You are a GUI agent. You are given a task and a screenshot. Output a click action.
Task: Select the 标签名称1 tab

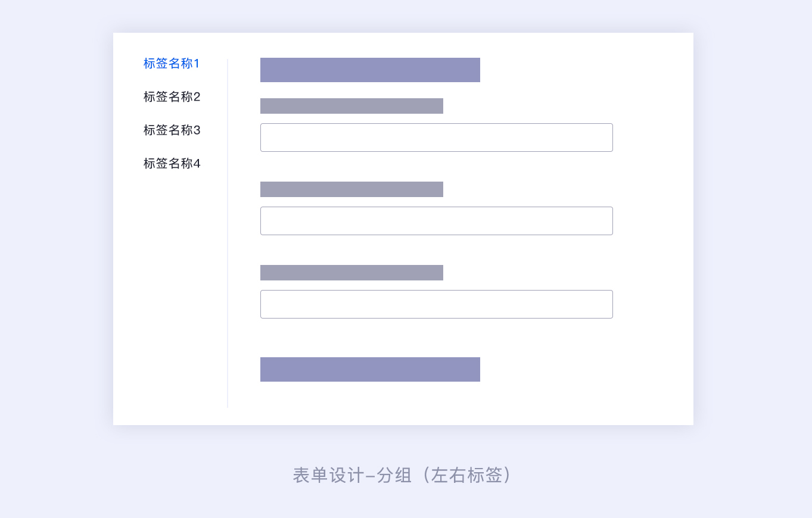pos(172,64)
